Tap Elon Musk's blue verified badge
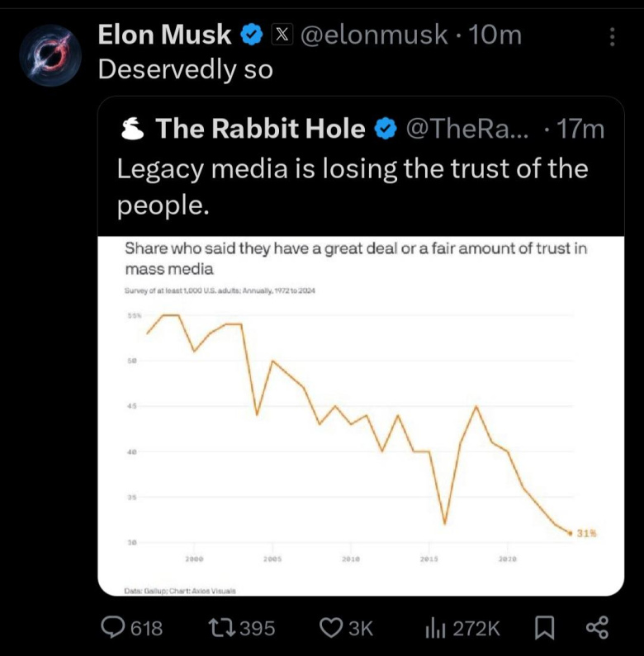 point(251,35)
